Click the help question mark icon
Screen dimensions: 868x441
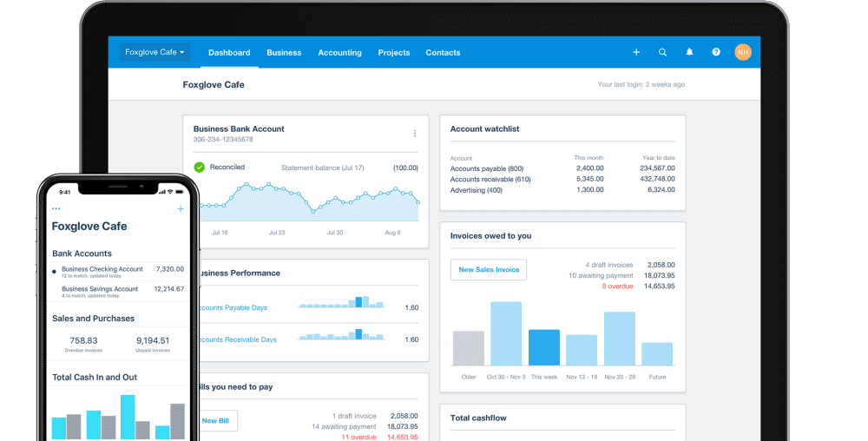(x=716, y=52)
